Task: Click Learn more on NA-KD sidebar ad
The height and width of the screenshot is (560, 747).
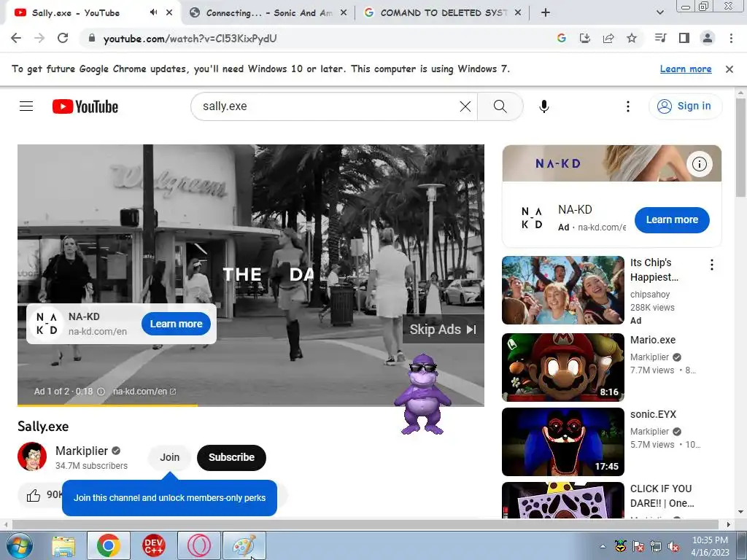Action: tap(672, 220)
